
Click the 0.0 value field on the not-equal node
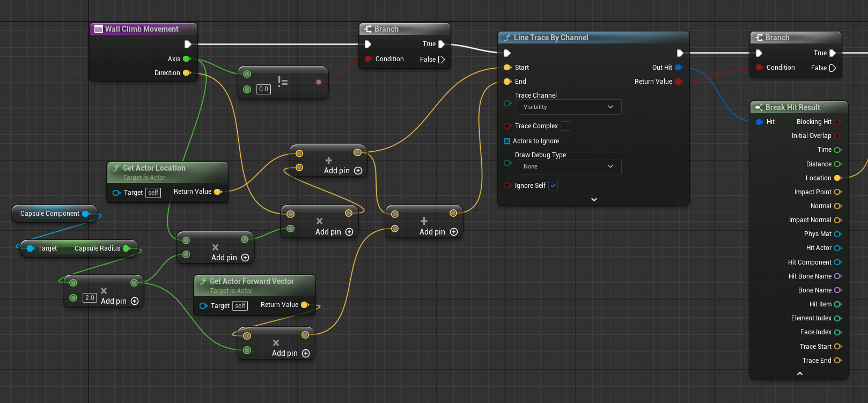(263, 89)
